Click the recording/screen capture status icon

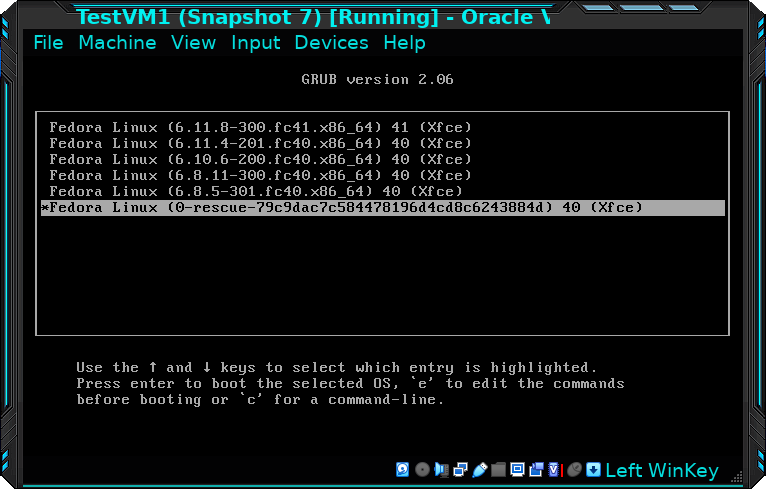coord(536,469)
